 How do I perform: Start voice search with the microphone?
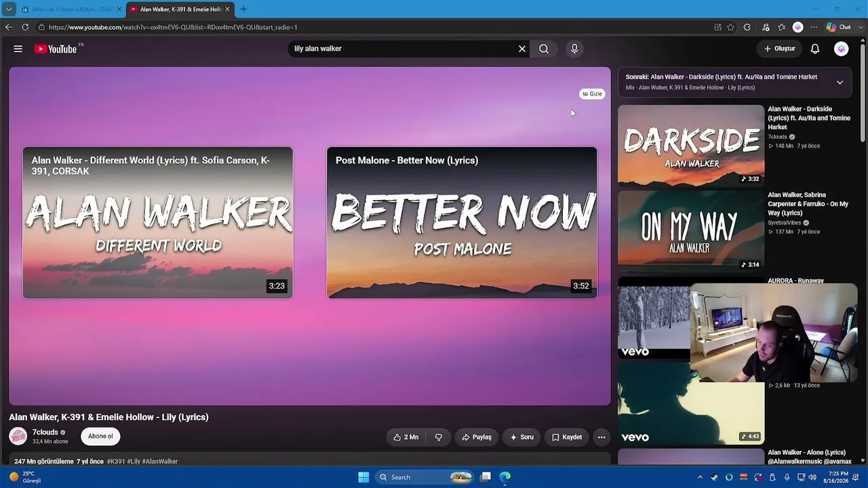click(x=574, y=49)
